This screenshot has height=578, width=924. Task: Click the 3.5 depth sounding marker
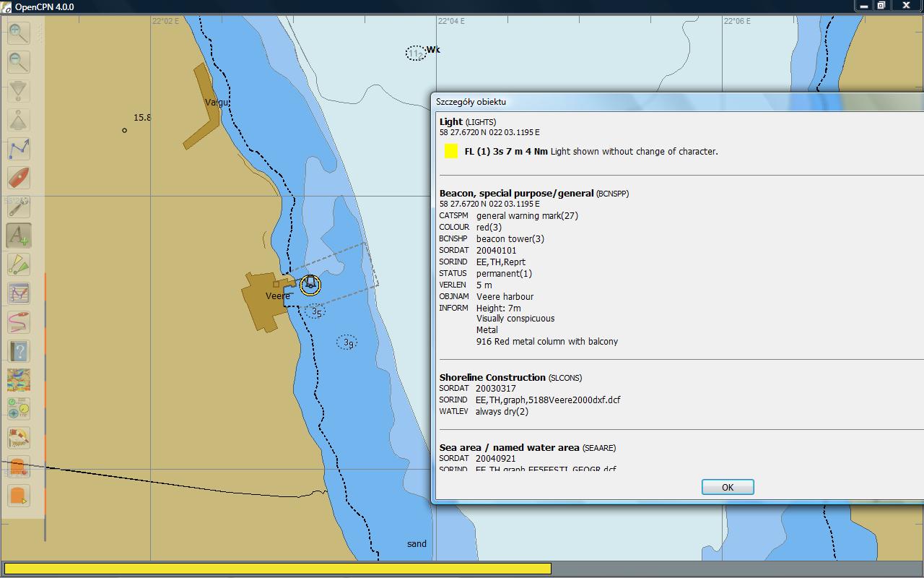(x=315, y=311)
